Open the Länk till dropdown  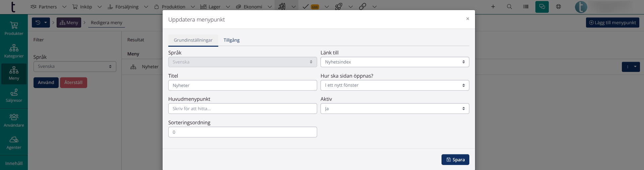395,62
